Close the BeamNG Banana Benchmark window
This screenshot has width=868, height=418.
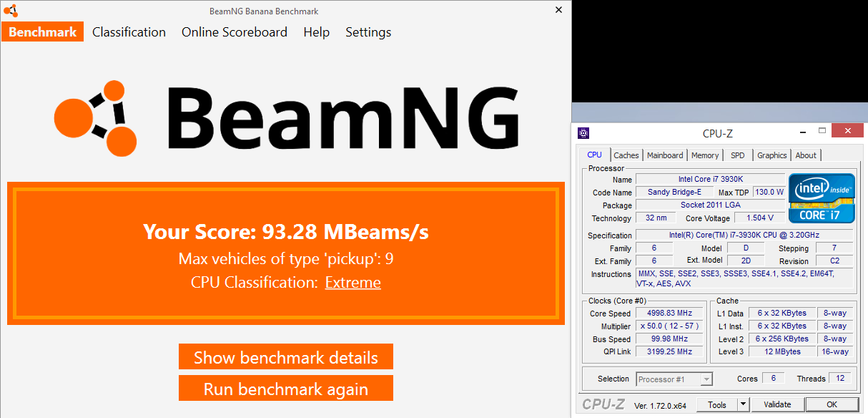(558, 10)
